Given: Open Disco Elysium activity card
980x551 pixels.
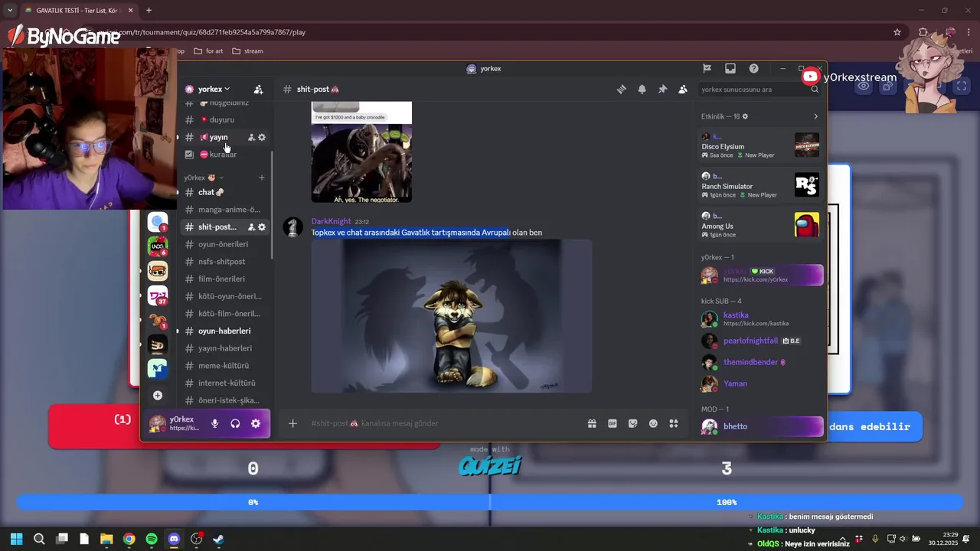Looking at the screenshot, I should (760, 145).
